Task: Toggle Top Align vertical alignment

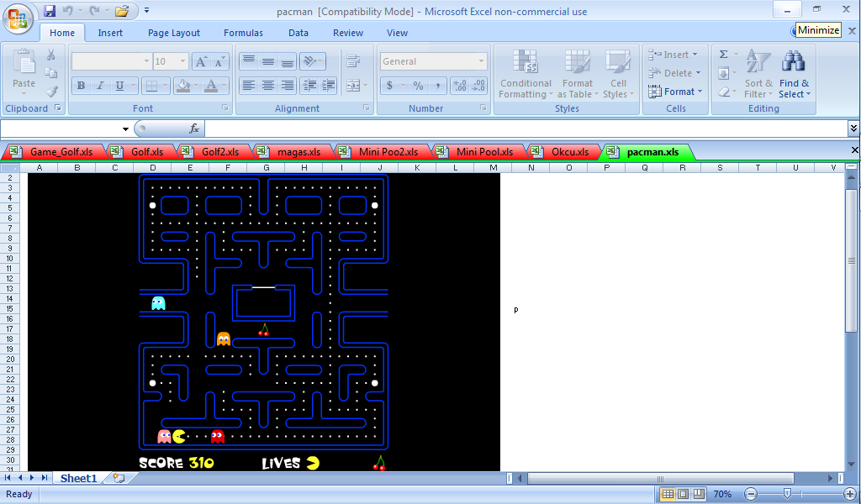Action: click(249, 60)
